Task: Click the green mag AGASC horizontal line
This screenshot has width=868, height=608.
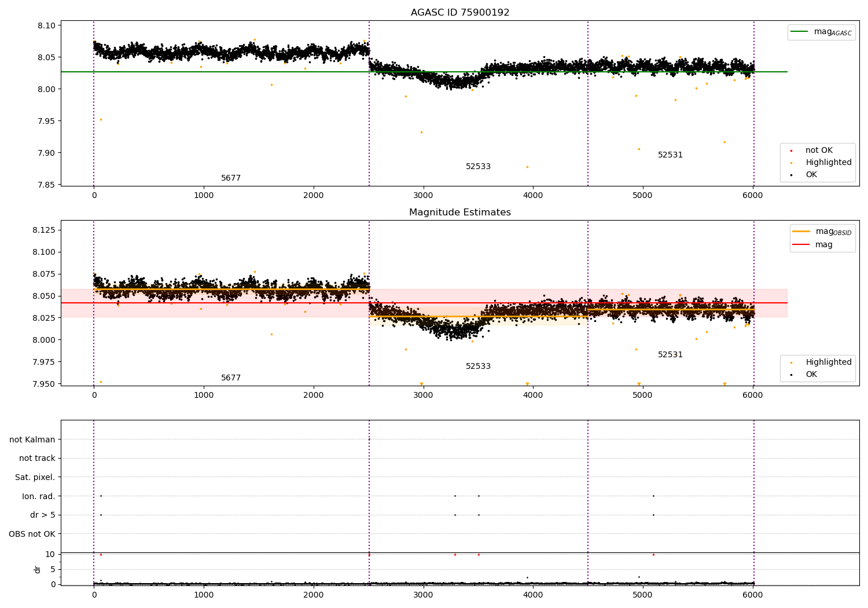Action: (424, 72)
